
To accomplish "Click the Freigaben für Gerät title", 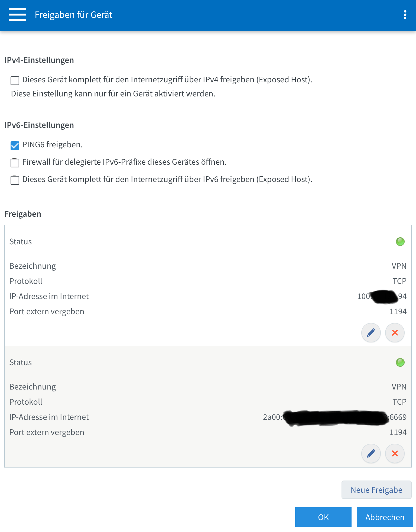I will pos(73,15).
